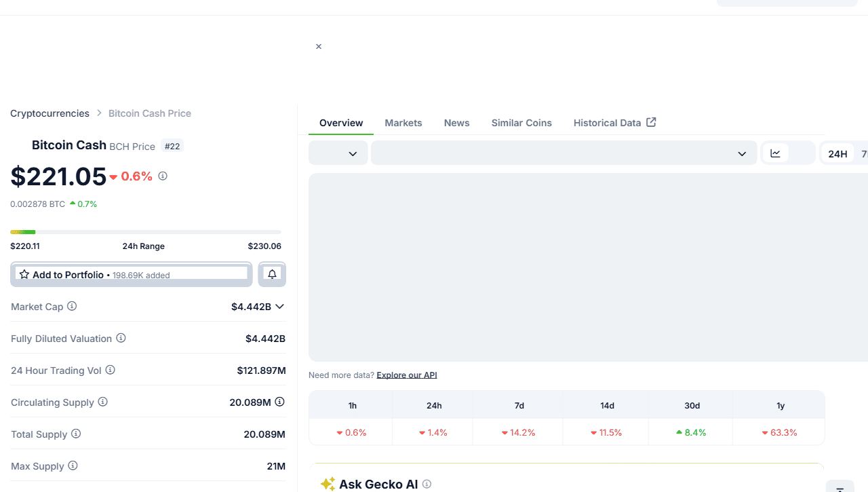Go to Cryptocurrencies breadcrumb
The image size is (868, 492).
pos(50,113)
